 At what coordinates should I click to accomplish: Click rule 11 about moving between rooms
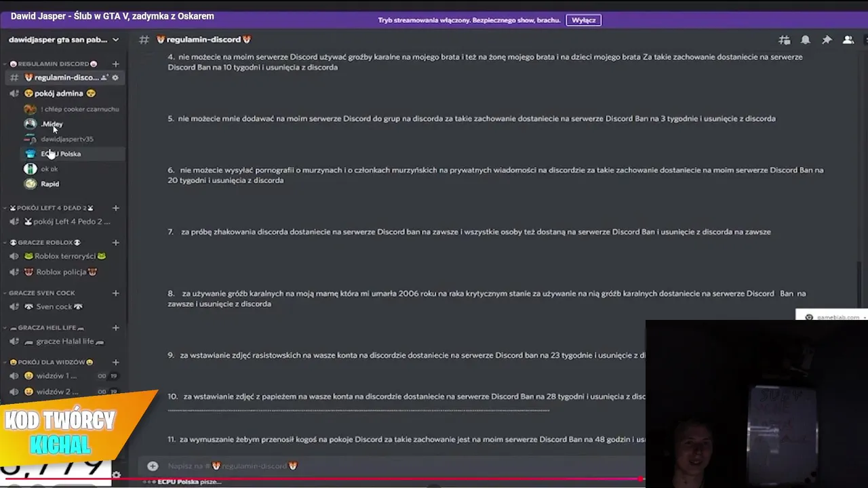click(406, 439)
